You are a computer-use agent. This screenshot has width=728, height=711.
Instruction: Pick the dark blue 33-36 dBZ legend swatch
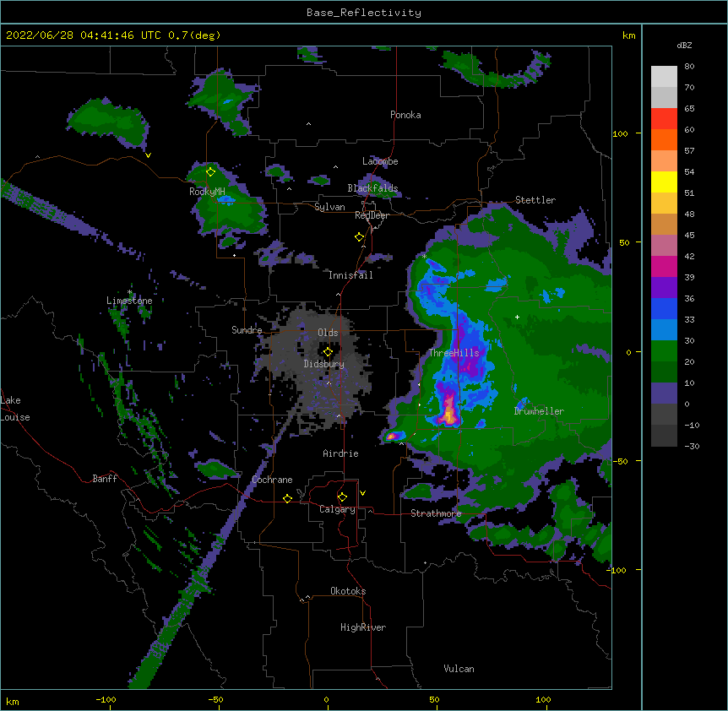point(664,308)
